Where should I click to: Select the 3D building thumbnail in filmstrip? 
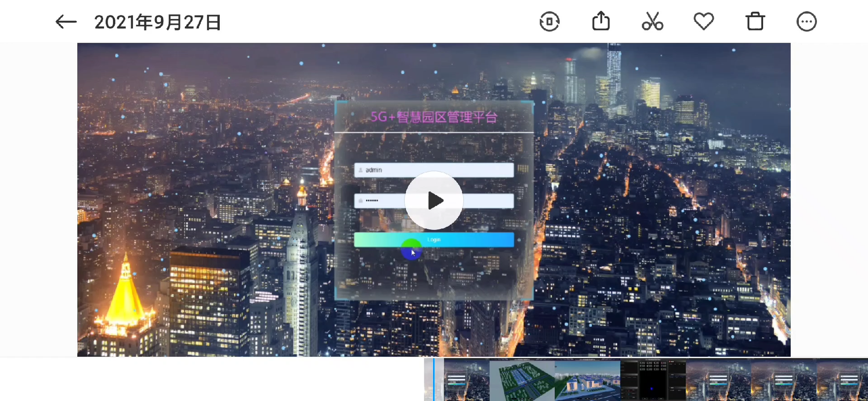[587, 380]
